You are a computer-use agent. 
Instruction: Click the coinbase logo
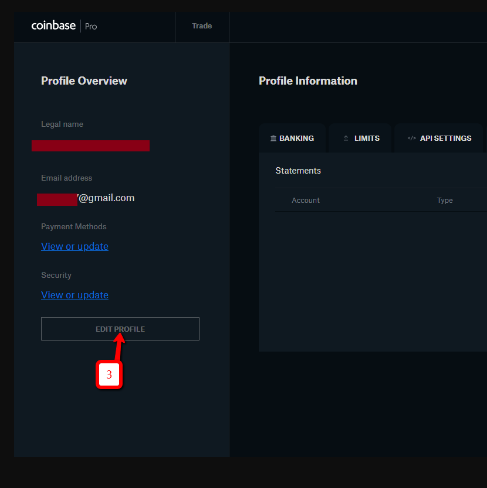[x=53, y=26]
